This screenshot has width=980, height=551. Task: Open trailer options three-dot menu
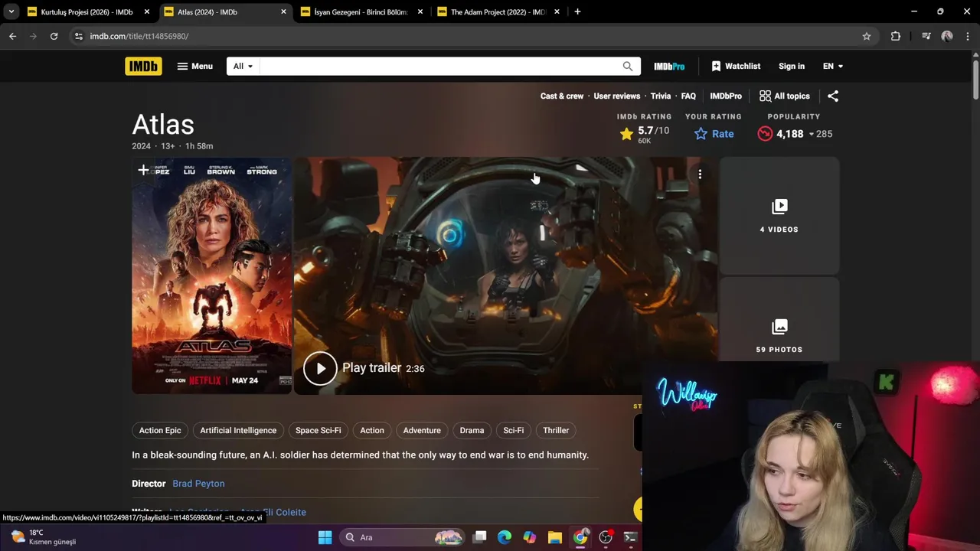[700, 174]
